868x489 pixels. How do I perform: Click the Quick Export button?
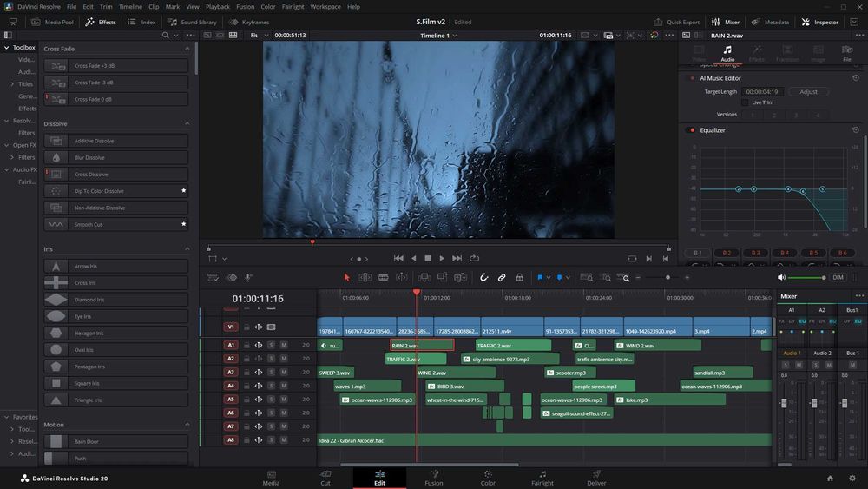click(676, 23)
